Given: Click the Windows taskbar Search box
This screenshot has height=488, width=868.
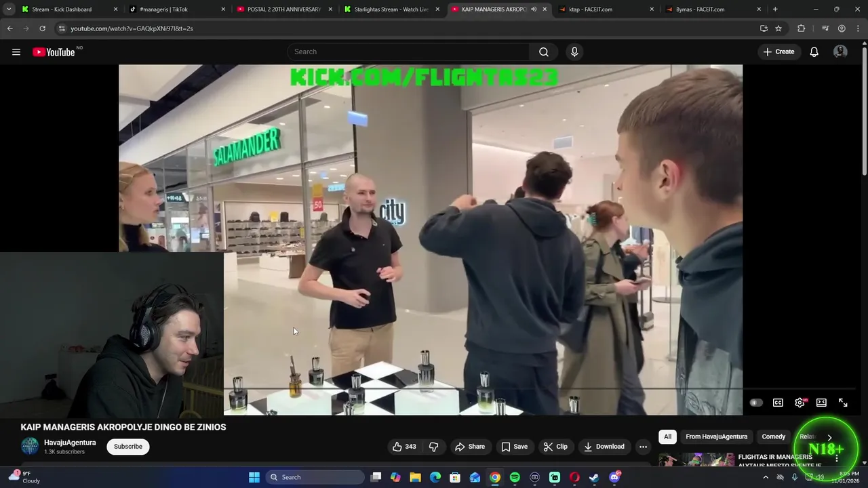Looking at the screenshot, I should (315, 477).
